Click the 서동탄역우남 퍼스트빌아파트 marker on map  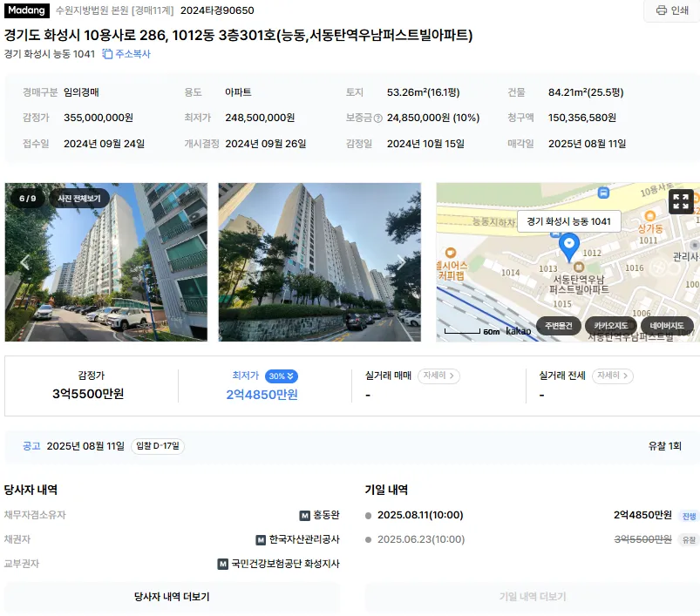click(579, 267)
